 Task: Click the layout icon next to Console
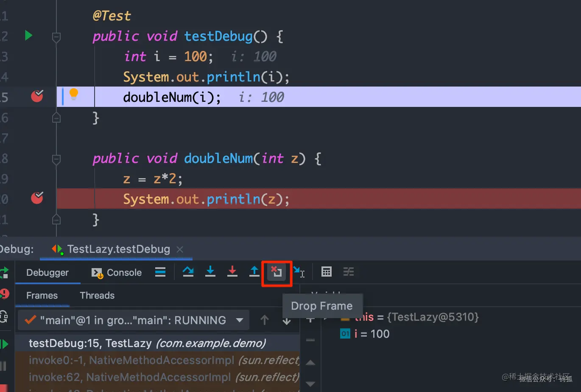click(x=160, y=272)
